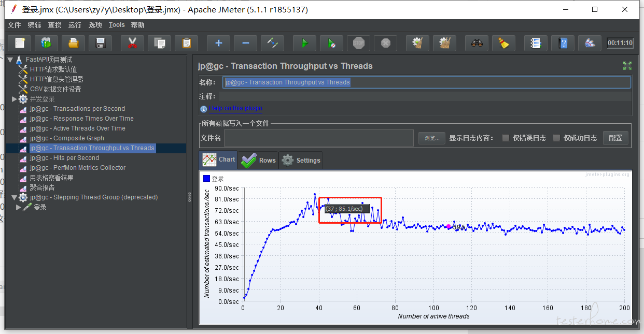Enable the 仅错误日志 checkbox

pyautogui.click(x=506, y=138)
